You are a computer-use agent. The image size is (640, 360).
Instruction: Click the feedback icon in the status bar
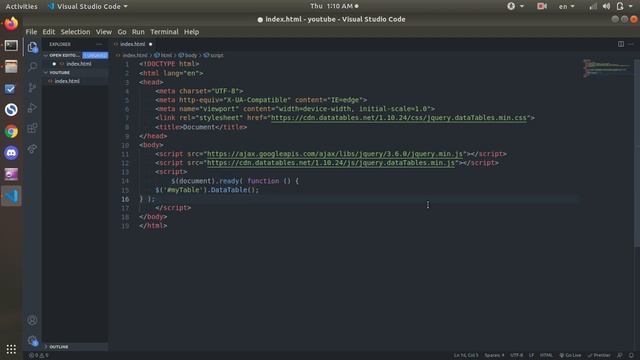[x=620, y=356]
